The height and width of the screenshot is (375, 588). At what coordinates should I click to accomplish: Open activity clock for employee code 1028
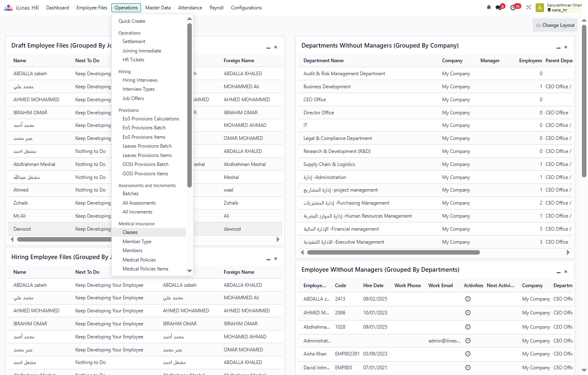click(x=468, y=327)
